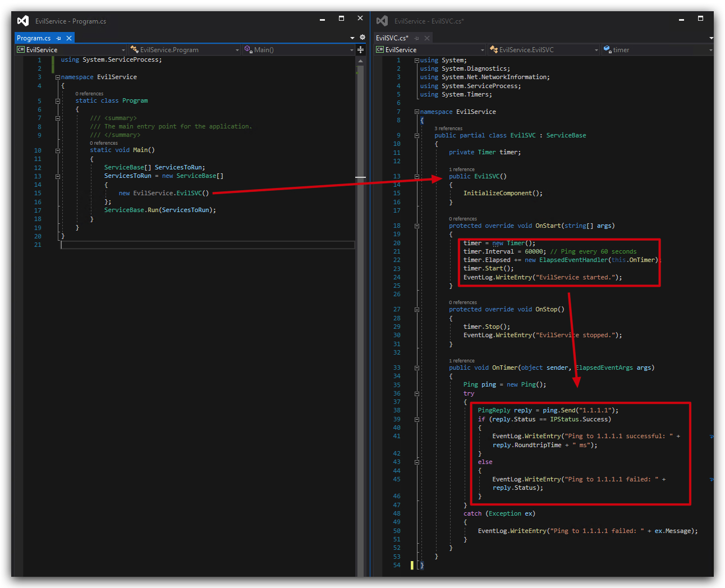The image size is (725, 588).
Task: Open EvilService project dropdown in Program.cs window
Action: [x=71, y=50]
